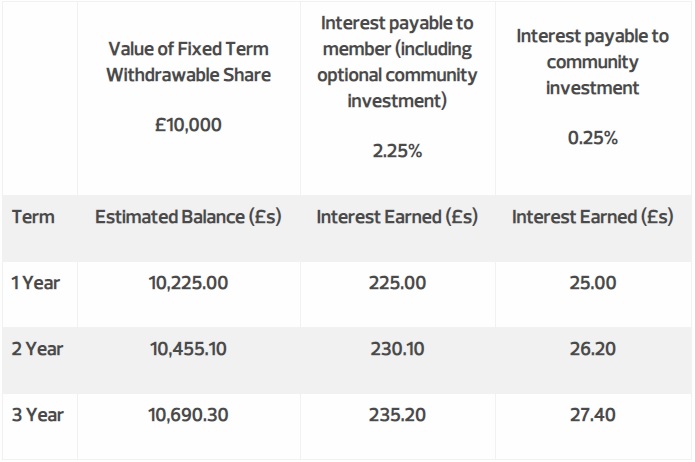Click the 25.00 community interest cell
Image resolution: width=695 pixels, height=462 pixels.
coord(593,283)
